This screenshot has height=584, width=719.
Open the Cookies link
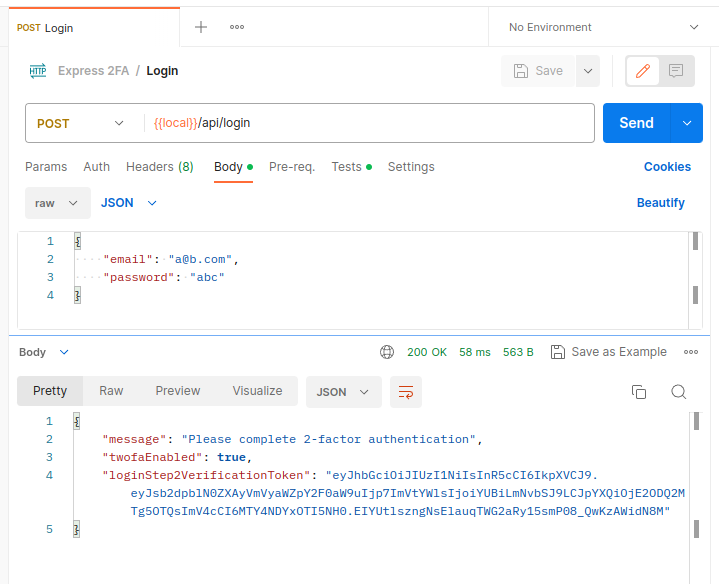coord(667,167)
